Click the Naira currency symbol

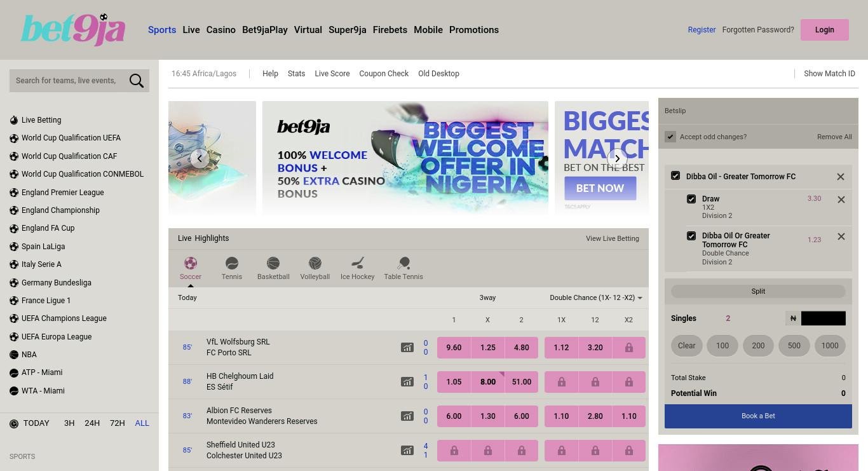point(793,318)
